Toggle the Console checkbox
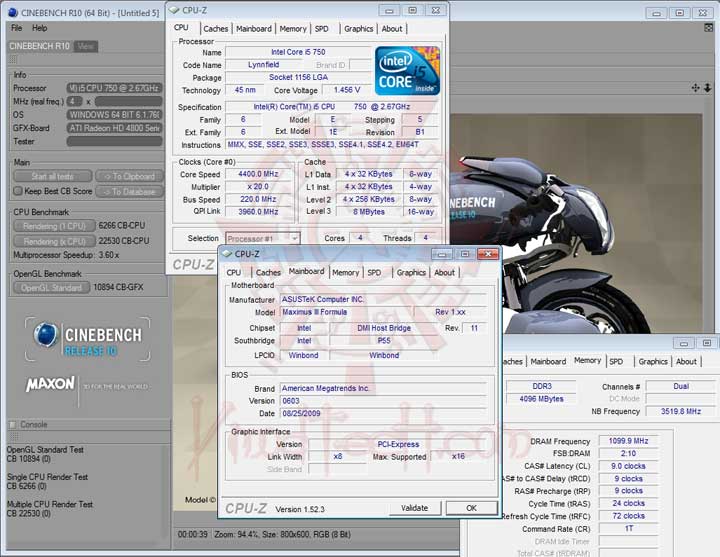Viewport: 720px width, 557px height. (x=13, y=424)
